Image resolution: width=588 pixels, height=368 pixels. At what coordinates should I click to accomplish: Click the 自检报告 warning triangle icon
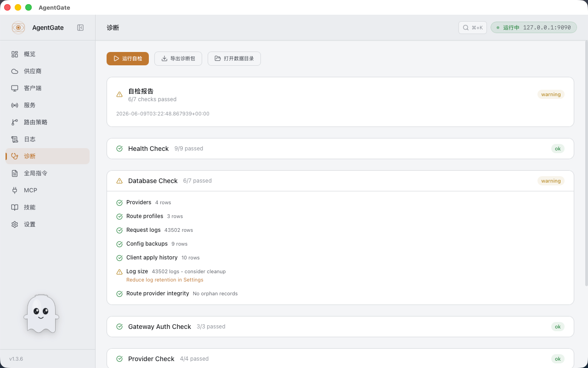[x=119, y=94]
